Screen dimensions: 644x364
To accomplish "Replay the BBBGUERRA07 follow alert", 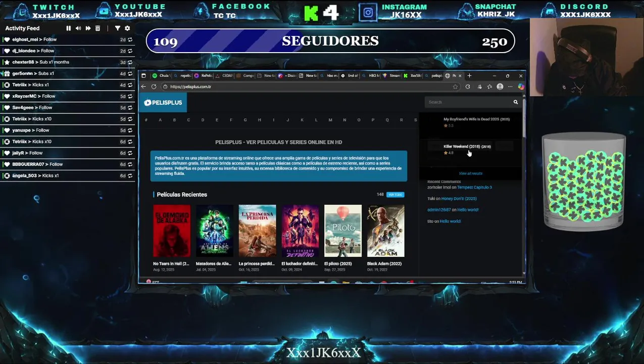I will [130, 164].
